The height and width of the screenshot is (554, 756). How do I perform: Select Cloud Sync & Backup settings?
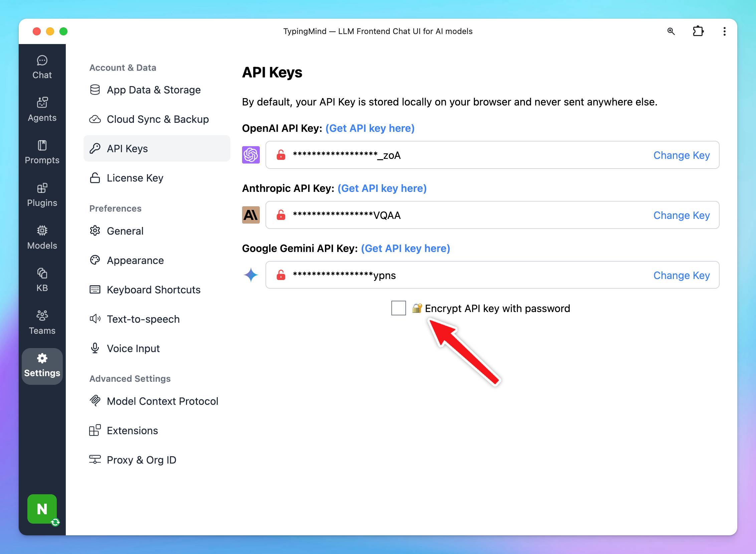tap(157, 119)
